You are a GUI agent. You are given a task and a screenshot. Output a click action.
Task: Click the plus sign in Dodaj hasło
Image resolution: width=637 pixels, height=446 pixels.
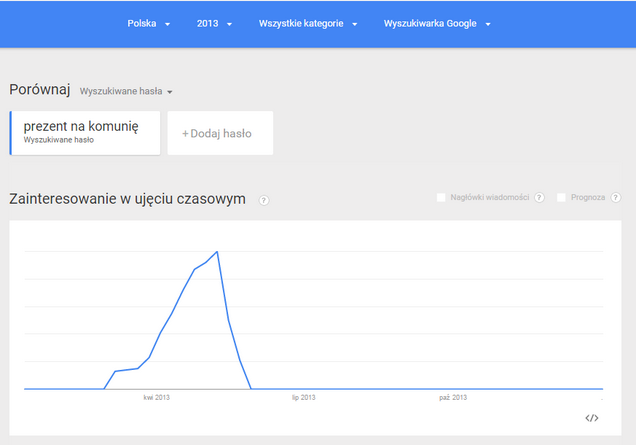click(x=186, y=133)
